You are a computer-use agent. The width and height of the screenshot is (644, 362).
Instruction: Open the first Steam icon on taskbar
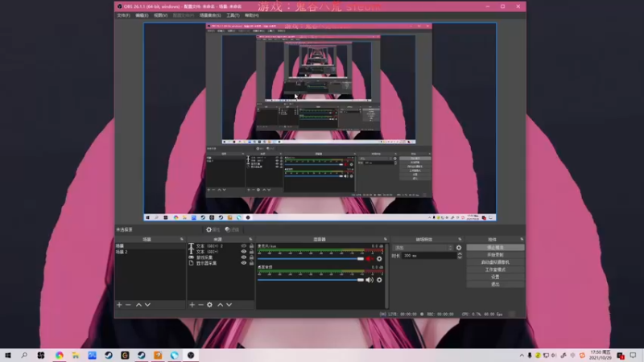[x=109, y=356]
